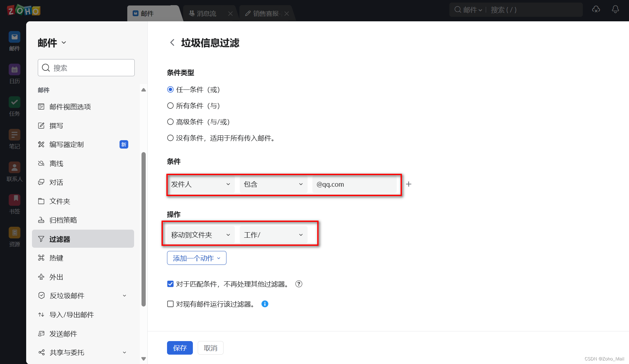Click the 保存 button
Screen dimensions: 629x364
click(x=180, y=348)
